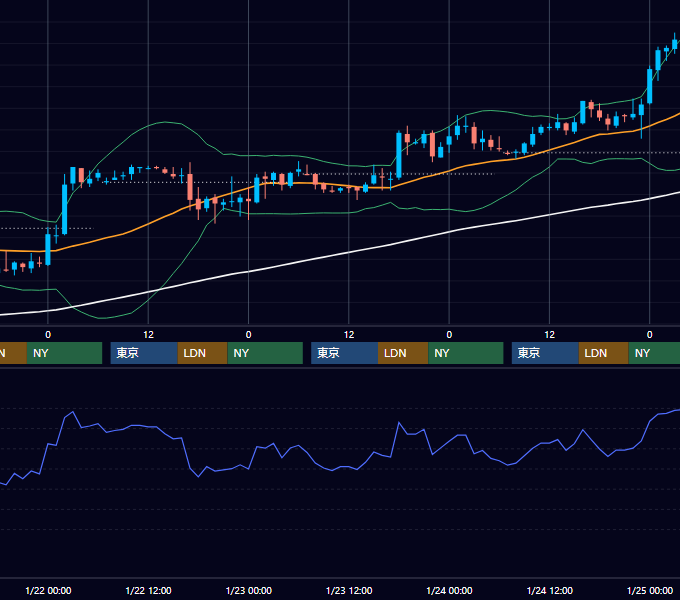Click the 1/25 00:00 date label

click(x=650, y=590)
